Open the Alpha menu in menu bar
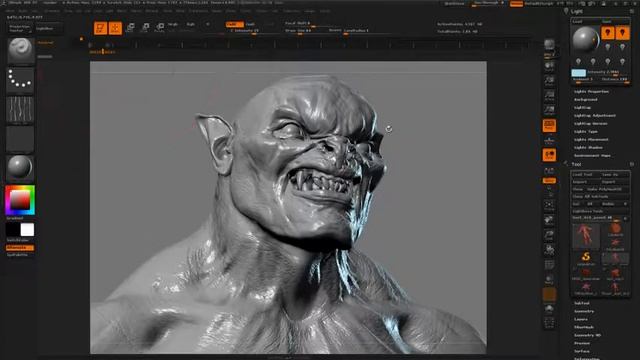Screen dimensions: 640x360 [9, 11]
